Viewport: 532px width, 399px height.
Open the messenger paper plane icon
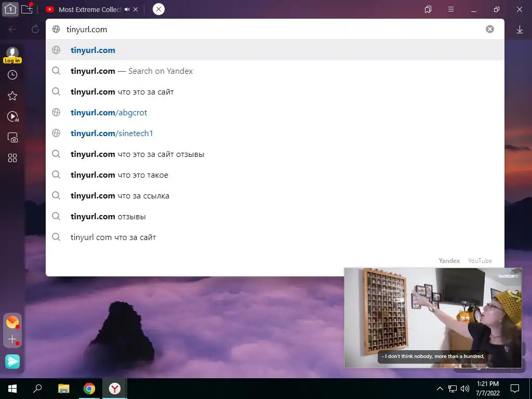(x=12, y=362)
